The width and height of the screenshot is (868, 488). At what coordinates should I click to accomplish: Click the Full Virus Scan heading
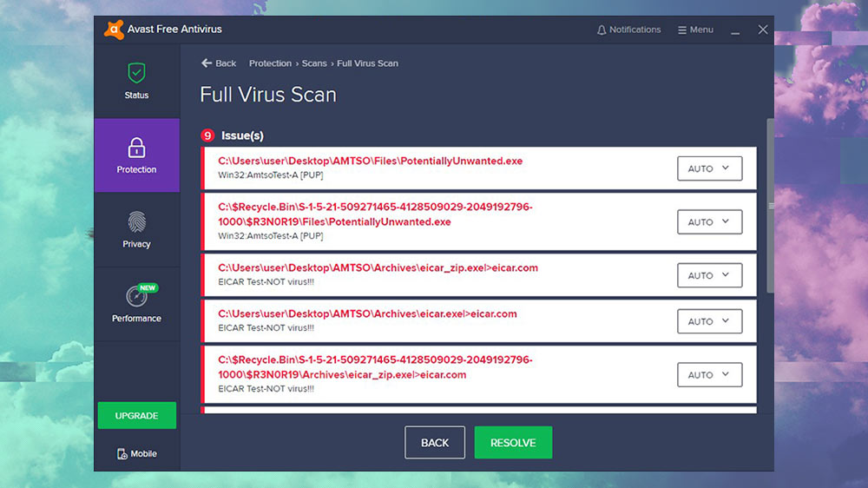(x=268, y=95)
